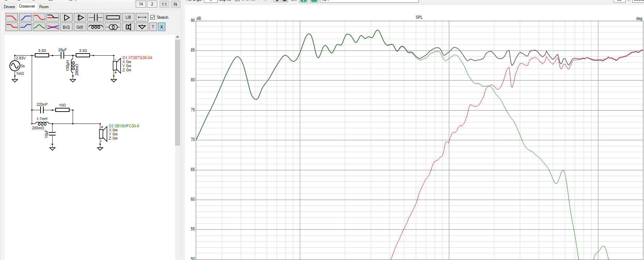Select the resistor rectangle component tool
644x260 pixels.
point(113,17)
